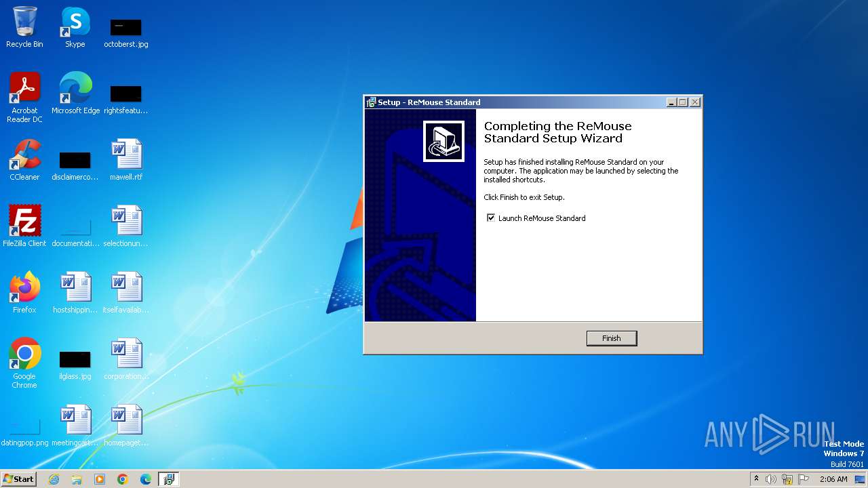Click the network tray icon

(787, 479)
